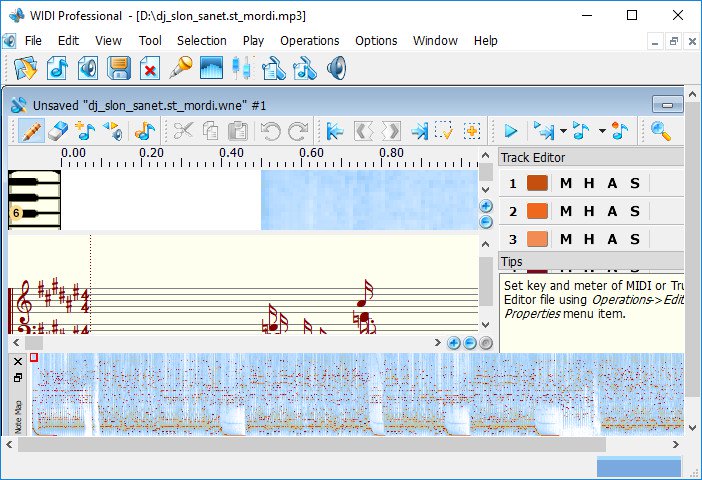Click the next bracket navigation icon

pos(390,131)
